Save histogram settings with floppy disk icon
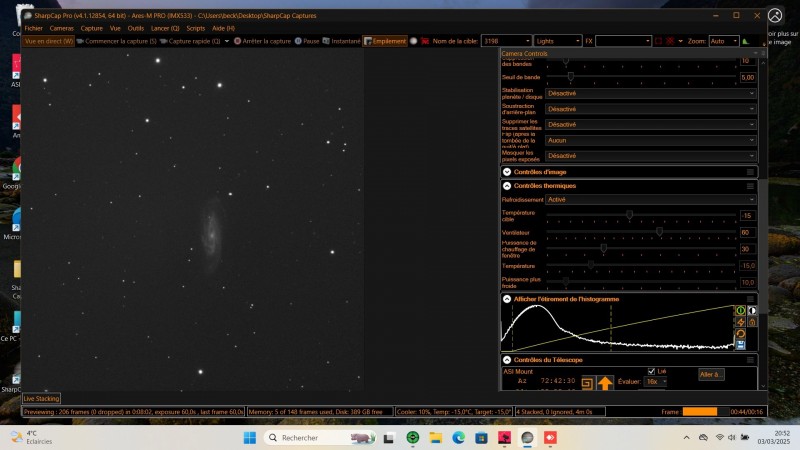Screen dimensions: 800x450 click(x=741, y=345)
